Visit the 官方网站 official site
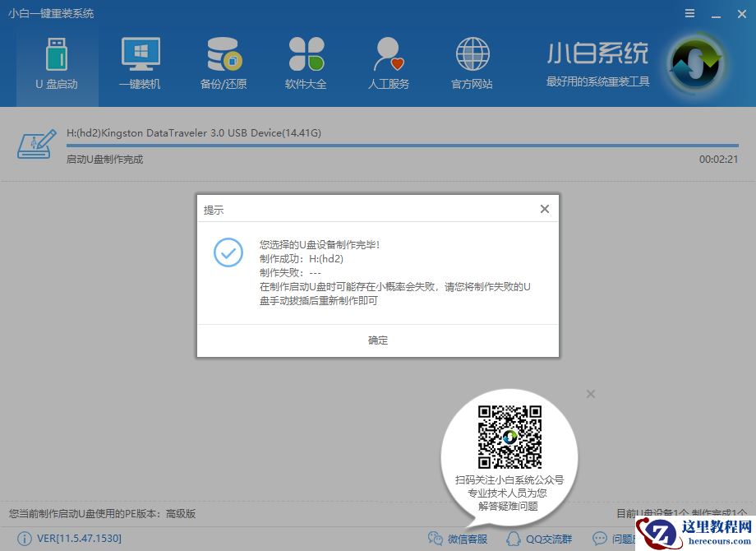Image resolution: width=756 pixels, height=551 pixels. coord(470,62)
